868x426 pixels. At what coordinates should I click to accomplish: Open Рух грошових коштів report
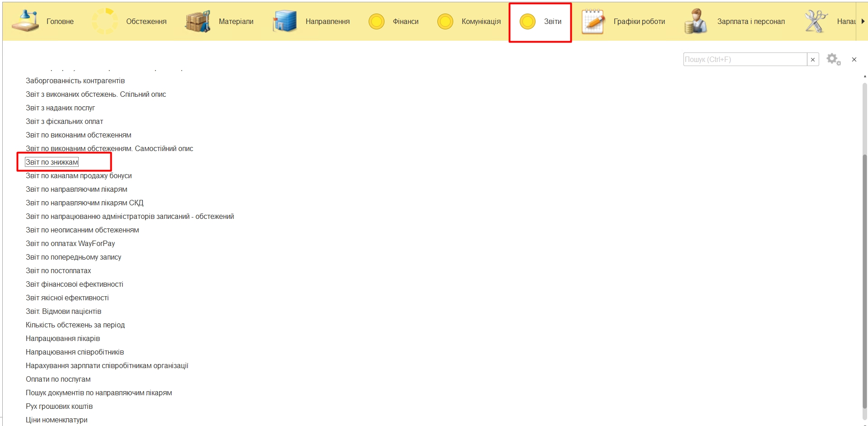point(59,407)
